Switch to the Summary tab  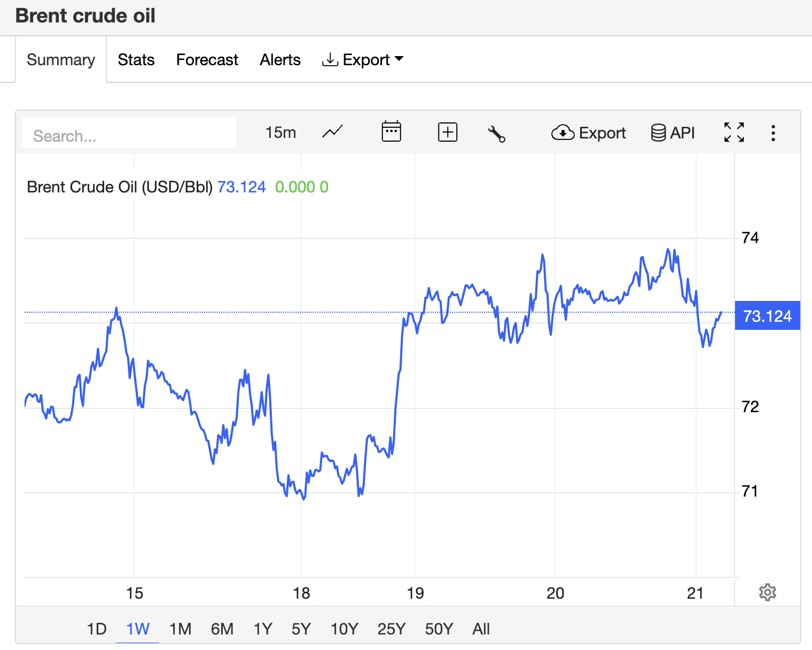tap(61, 59)
